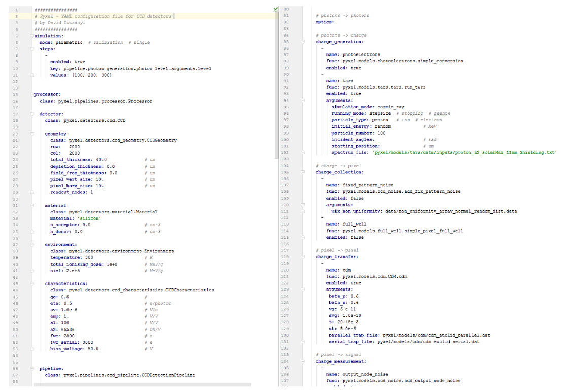Screen dimensions: 572x392
Task: Fold the environment block
Action: tap(32, 245)
